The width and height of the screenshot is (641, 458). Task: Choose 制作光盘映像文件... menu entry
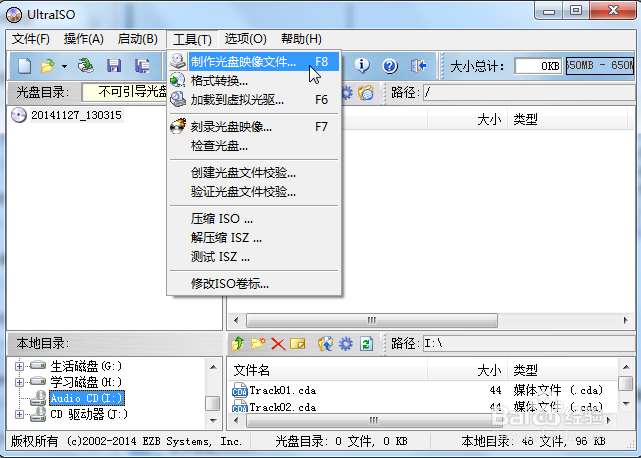pyautogui.click(x=253, y=62)
